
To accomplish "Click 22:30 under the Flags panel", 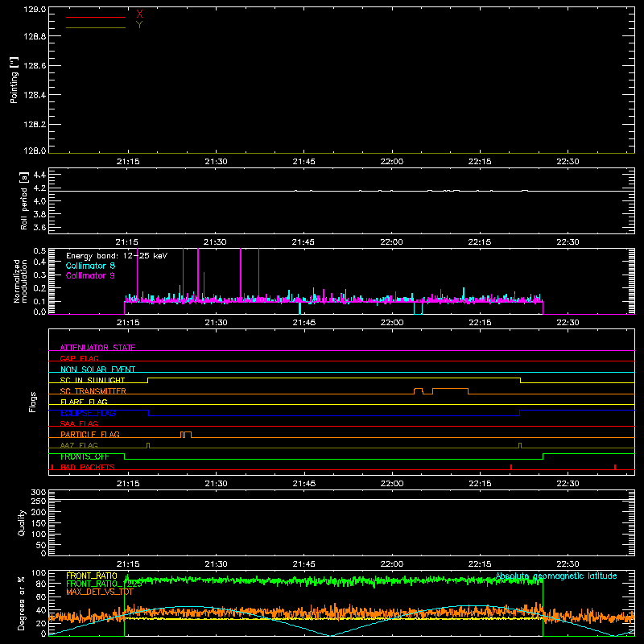I will (568, 484).
